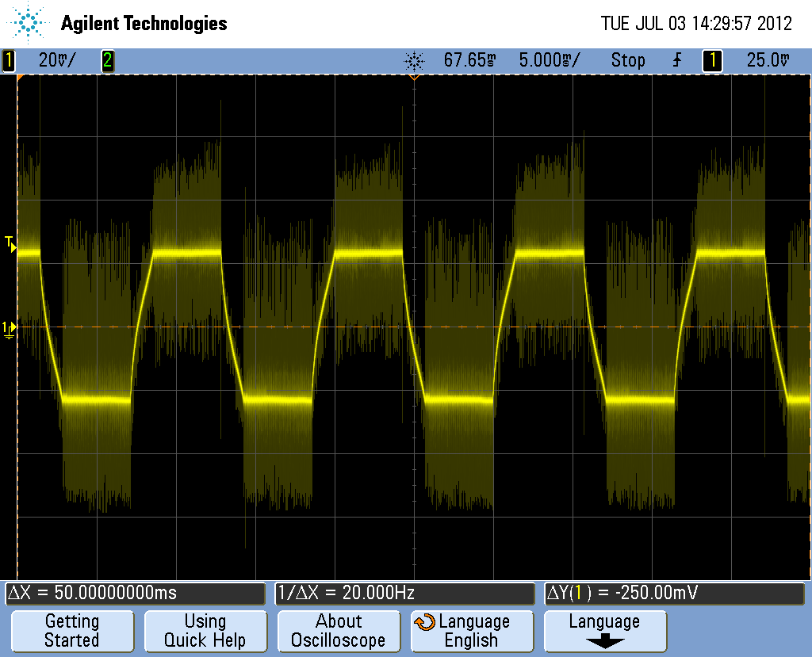This screenshot has width=812, height=657.
Task: Click the trigger position triangle at top center
Action: pyautogui.click(x=414, y=78)
